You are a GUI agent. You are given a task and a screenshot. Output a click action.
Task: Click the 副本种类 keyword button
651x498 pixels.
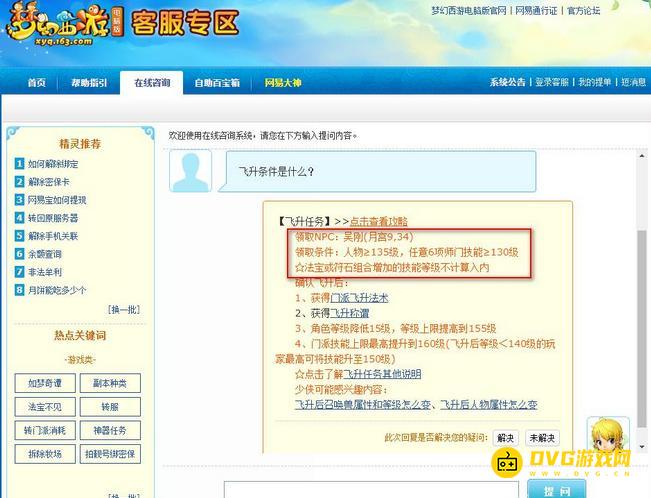point(110,383)
